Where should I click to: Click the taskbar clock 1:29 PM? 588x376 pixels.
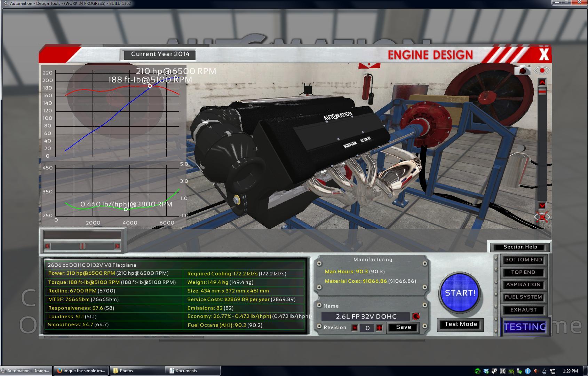(570, 371)
